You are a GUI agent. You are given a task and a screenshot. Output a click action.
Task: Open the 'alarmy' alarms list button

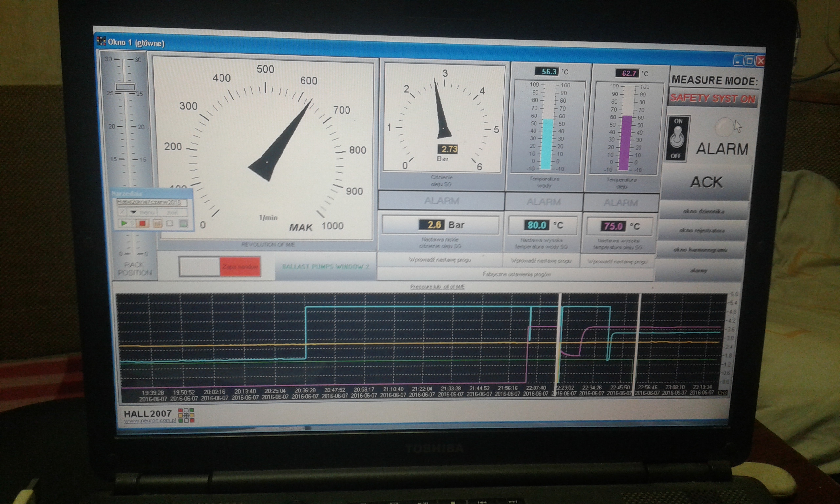click(x=699, y=271)
